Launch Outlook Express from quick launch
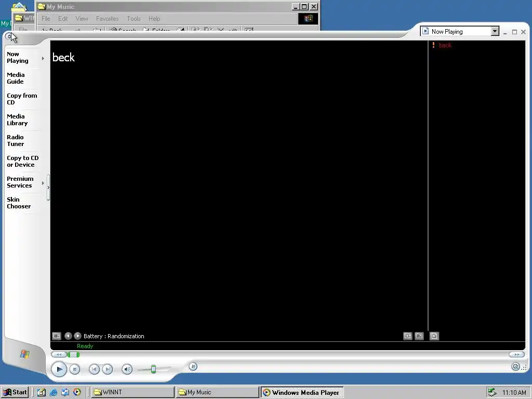Screen dimensions: 532x399 65,392
